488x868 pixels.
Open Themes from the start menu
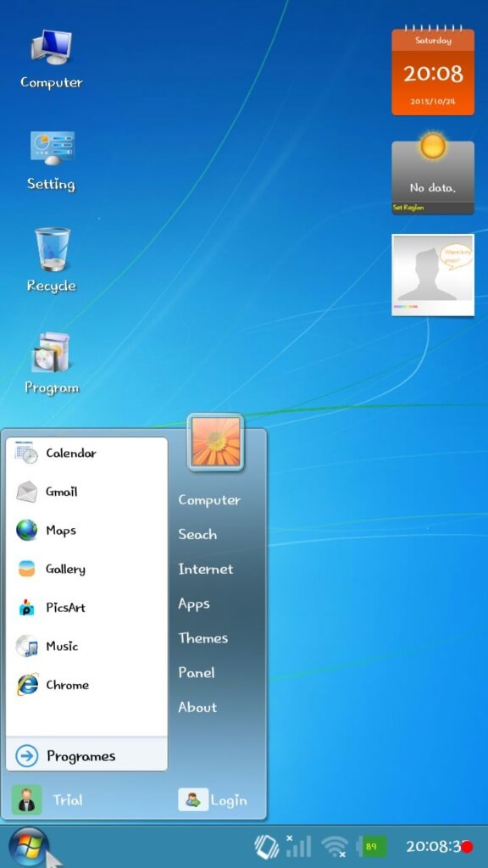point(203,637)
